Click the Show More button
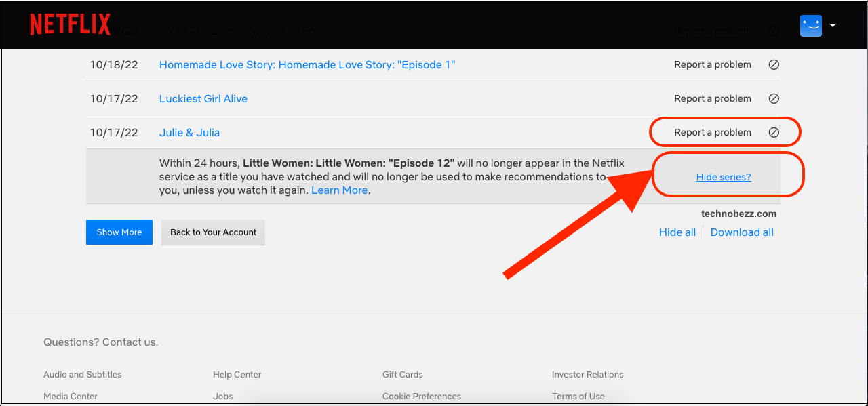Screen dimensions: 868x406 119,232
